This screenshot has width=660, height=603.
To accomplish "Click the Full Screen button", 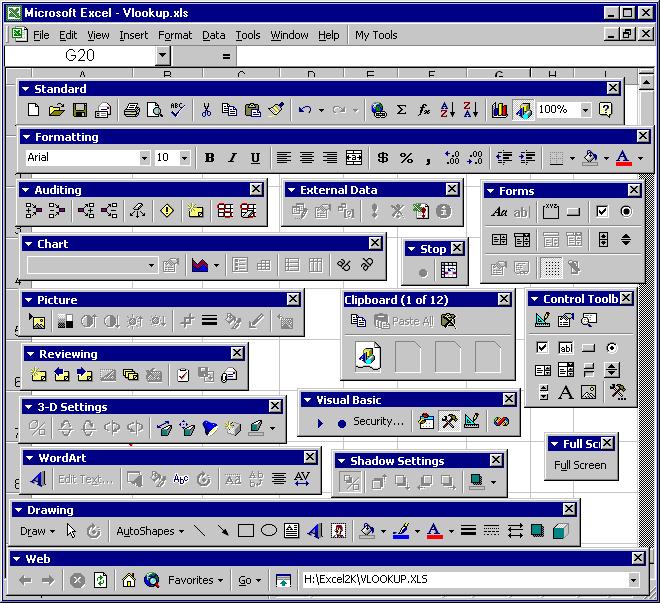I will click(x=580, y=465).
